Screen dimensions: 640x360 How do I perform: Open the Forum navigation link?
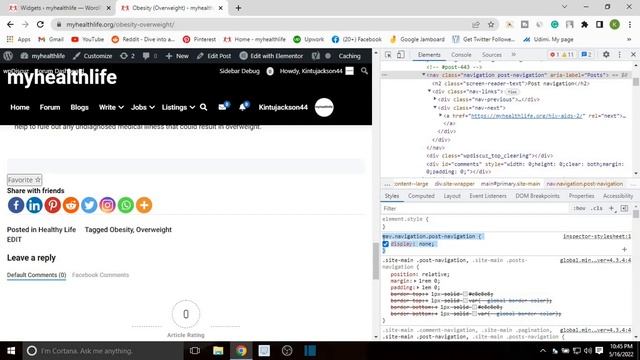tap(50, 107)
